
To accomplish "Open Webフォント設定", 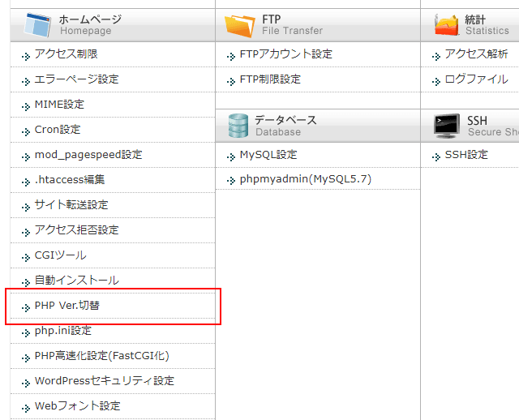I will tap(78, 406).
